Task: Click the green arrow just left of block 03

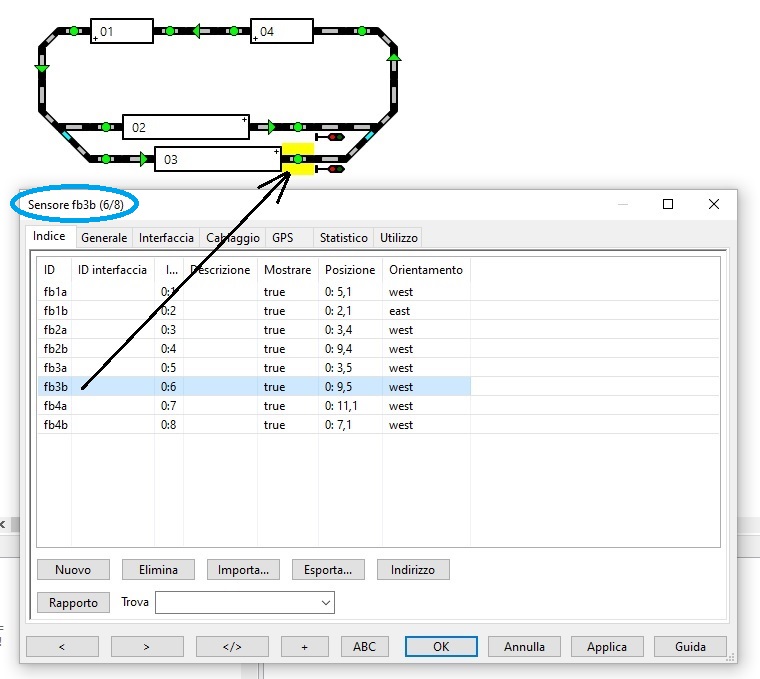Action: tap(143, 159)
